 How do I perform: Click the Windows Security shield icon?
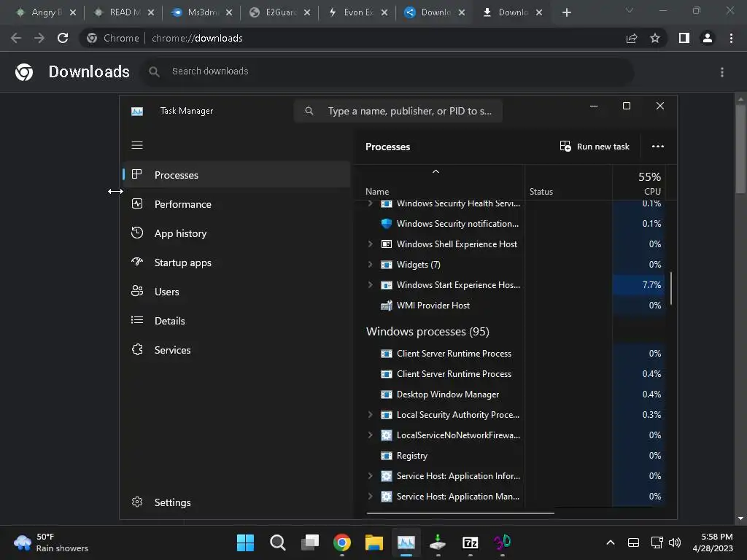click(x=387, y=223)
